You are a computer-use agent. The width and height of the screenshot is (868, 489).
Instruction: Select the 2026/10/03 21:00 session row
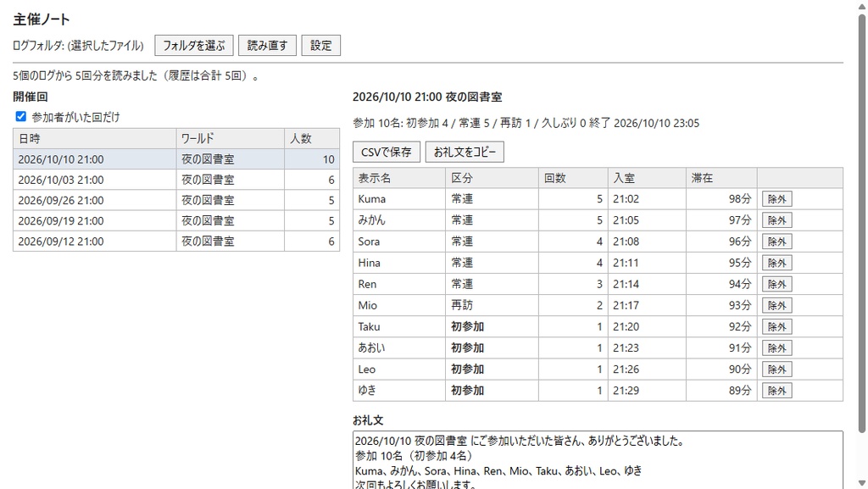pos(176,180)
